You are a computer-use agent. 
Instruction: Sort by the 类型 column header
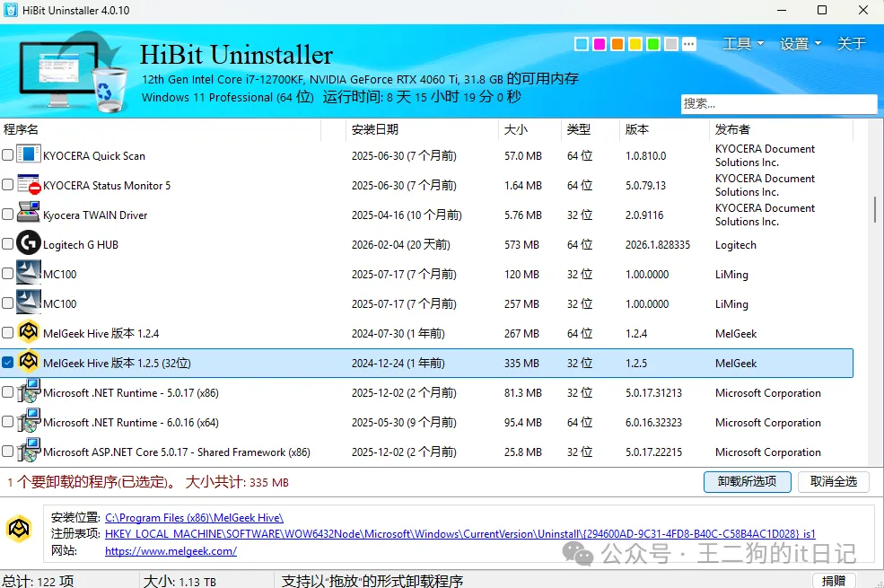tap(591, 129)
